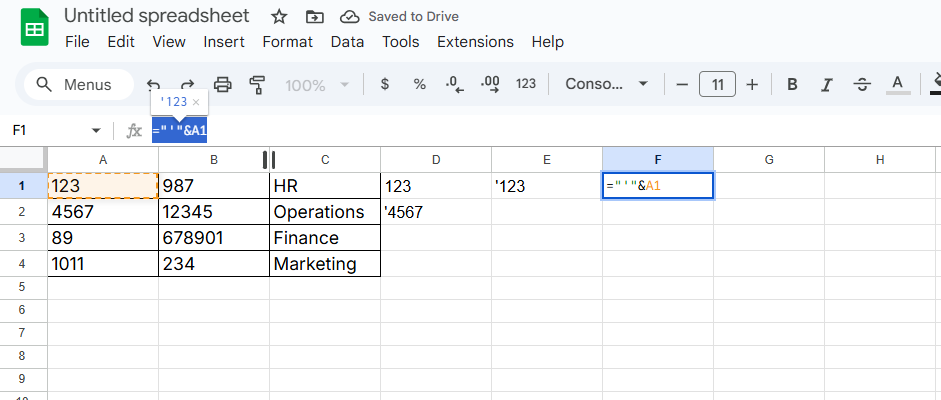
Task: Open the 123 number format menu
Action: [x=526, y=85]
